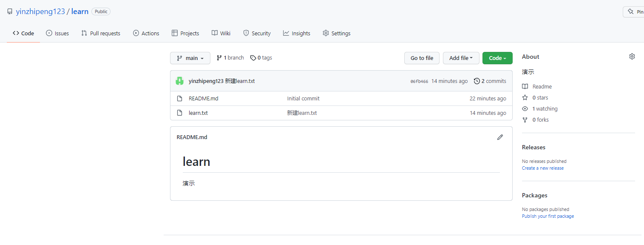This screenshot has height=245, width=644.
Task: Expand the green Code dropdown
Action: [x=497, y=58]
